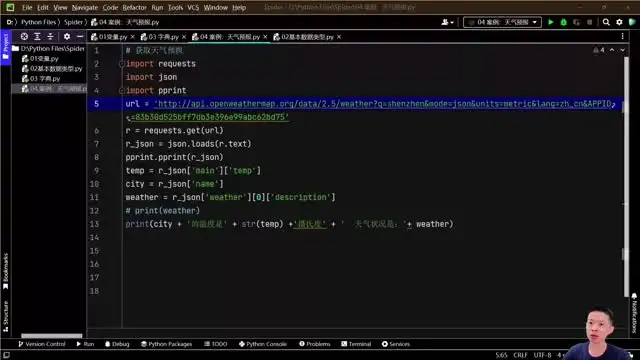Open TODO tool window

[216, 344]
